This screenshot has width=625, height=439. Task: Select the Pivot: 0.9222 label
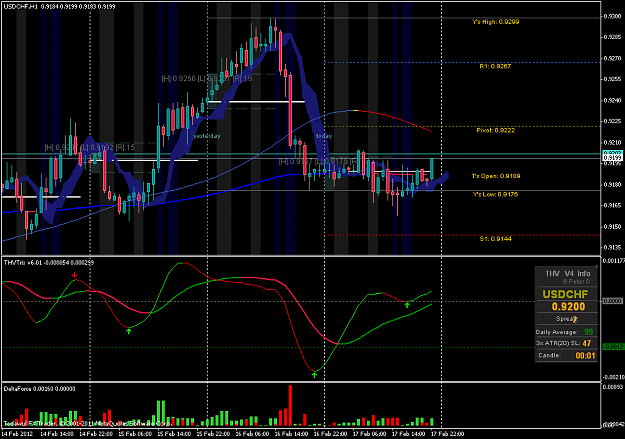point(495,130)
